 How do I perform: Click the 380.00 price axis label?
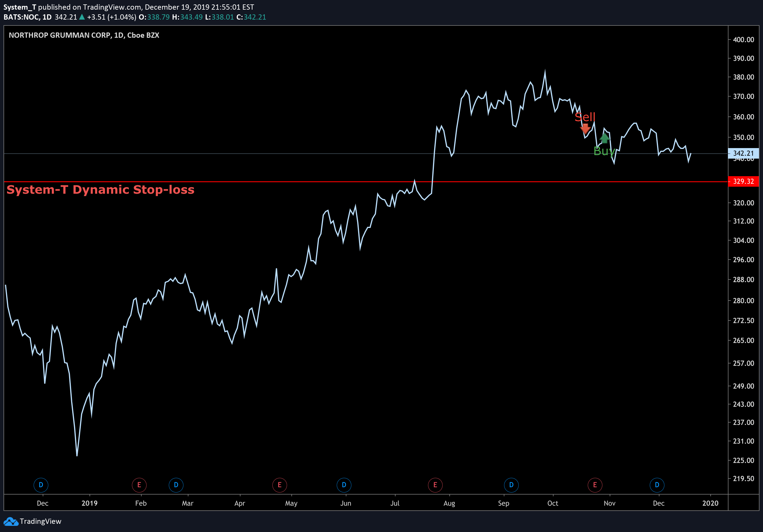point(744,77)
